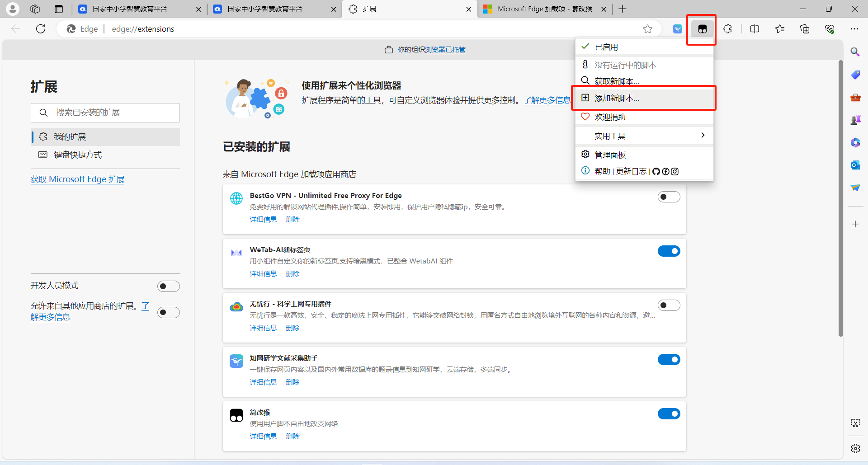Open Edge settings and more menu

point(854,29)
